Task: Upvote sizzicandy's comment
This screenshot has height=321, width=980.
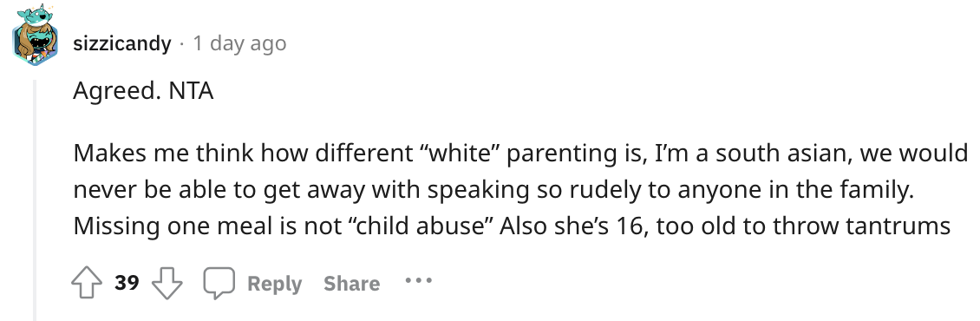Action: [87, 284]
